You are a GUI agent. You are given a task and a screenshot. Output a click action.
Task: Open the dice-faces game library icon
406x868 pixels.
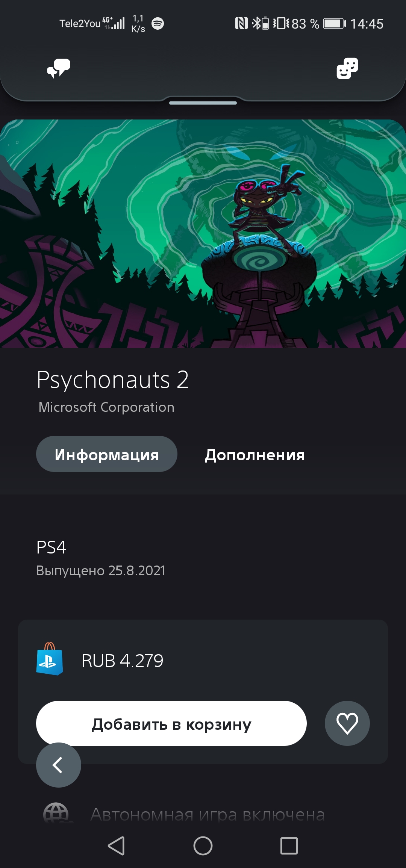[x=347, y=68]
